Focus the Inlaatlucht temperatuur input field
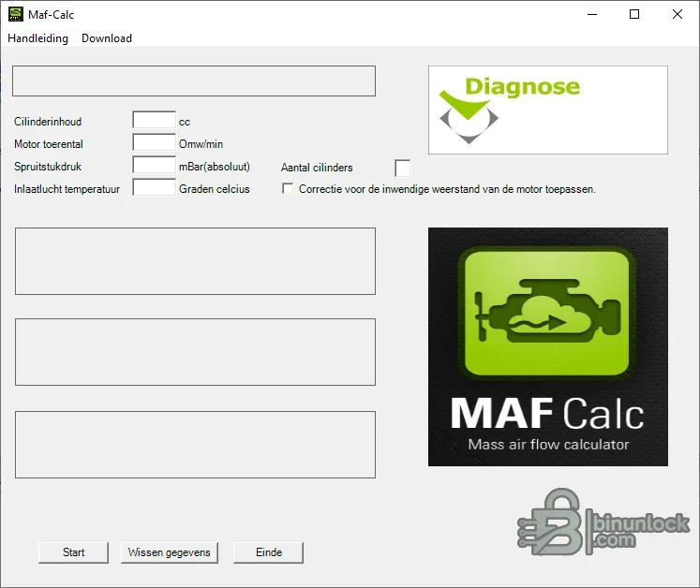700x588 pixels. point(154,187)
